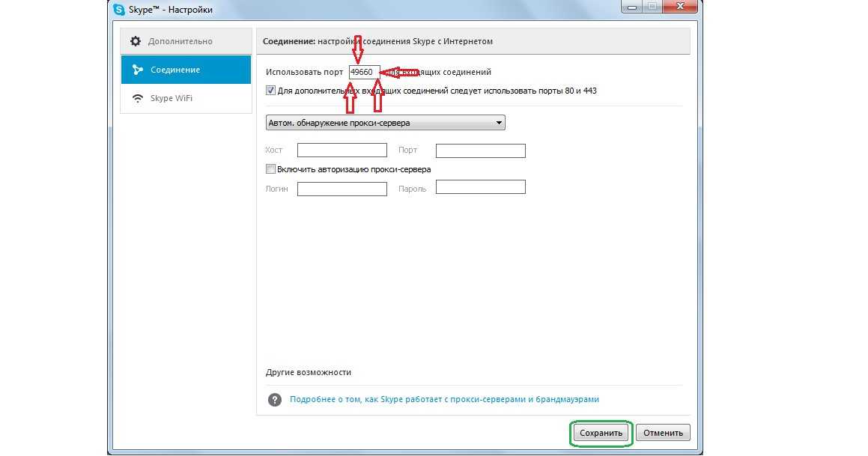Click the Логин input field
Image resolution: width=868 pixels, height=456 pixels.
(342, 189)
